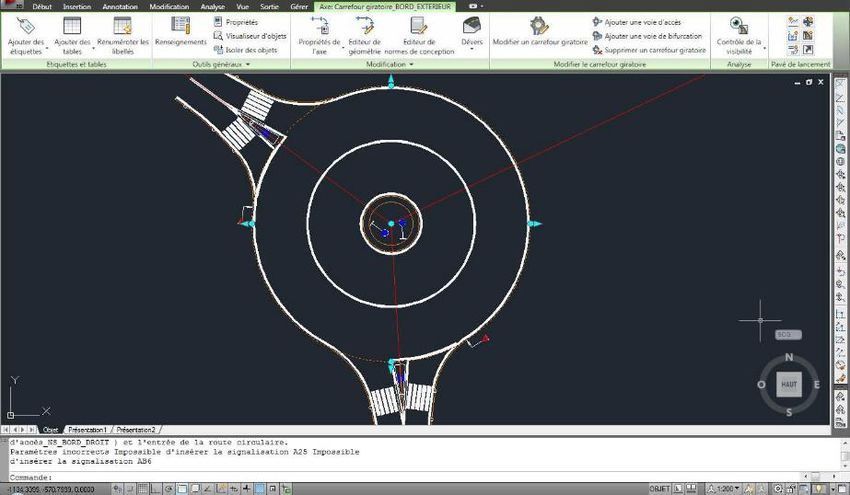Click the HAUT face of the ViewCube

tap(789, 384)
